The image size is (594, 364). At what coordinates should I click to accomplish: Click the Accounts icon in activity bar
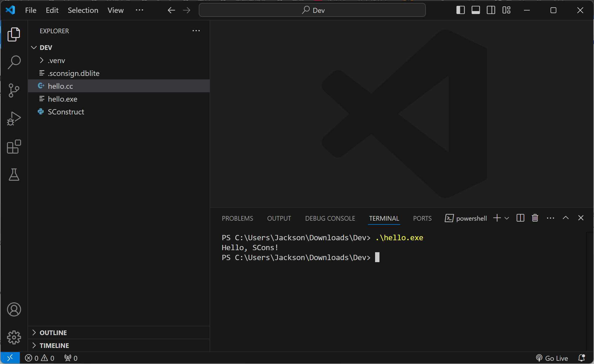point(14,309)
